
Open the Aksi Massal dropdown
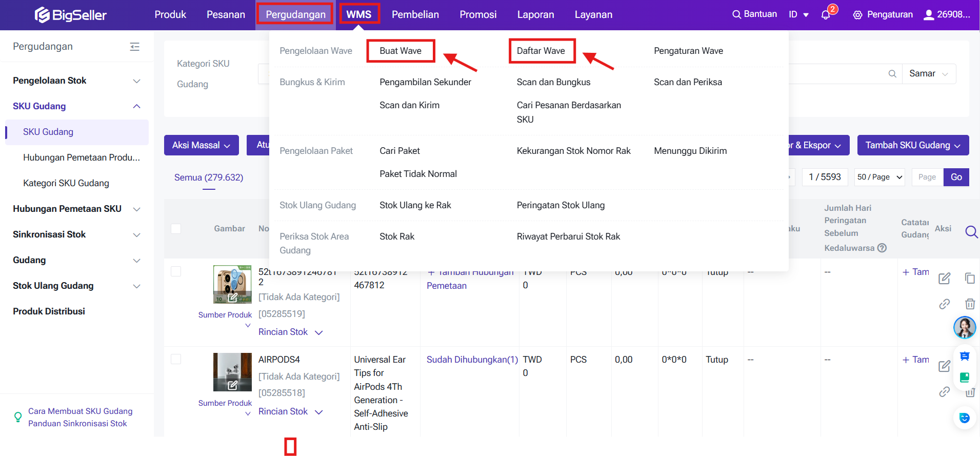201,145
